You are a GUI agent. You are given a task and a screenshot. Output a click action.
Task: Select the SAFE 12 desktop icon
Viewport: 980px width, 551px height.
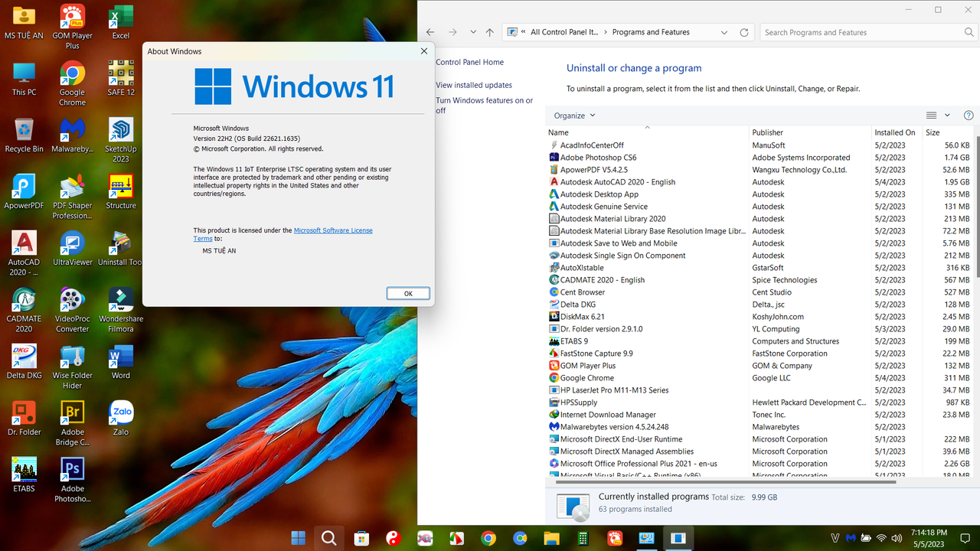coord(121,78)
